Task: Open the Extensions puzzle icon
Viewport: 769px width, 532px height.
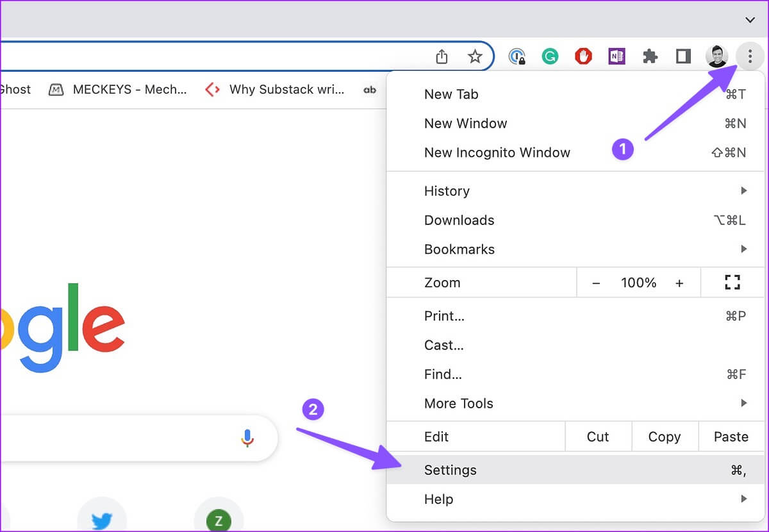Action: 650,57
